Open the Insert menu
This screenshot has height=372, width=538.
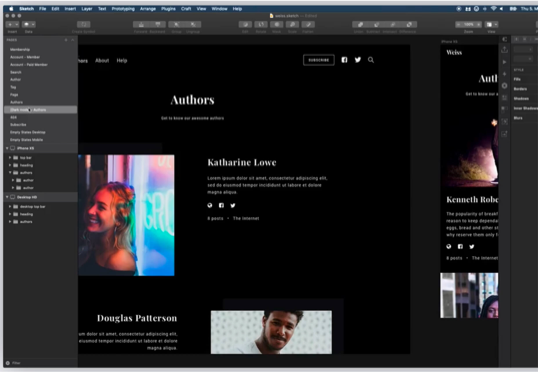tap(70, 9)
